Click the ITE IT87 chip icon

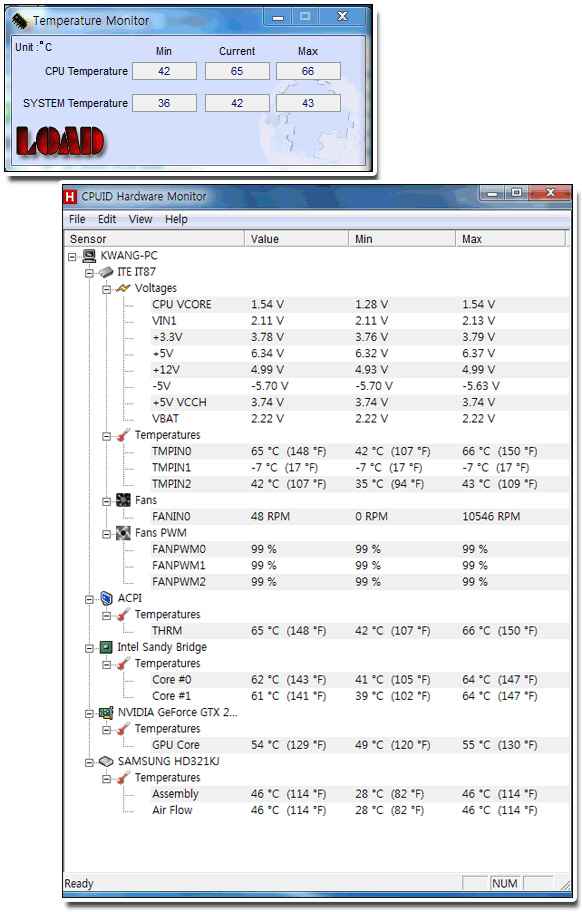[x=106, y=272]
